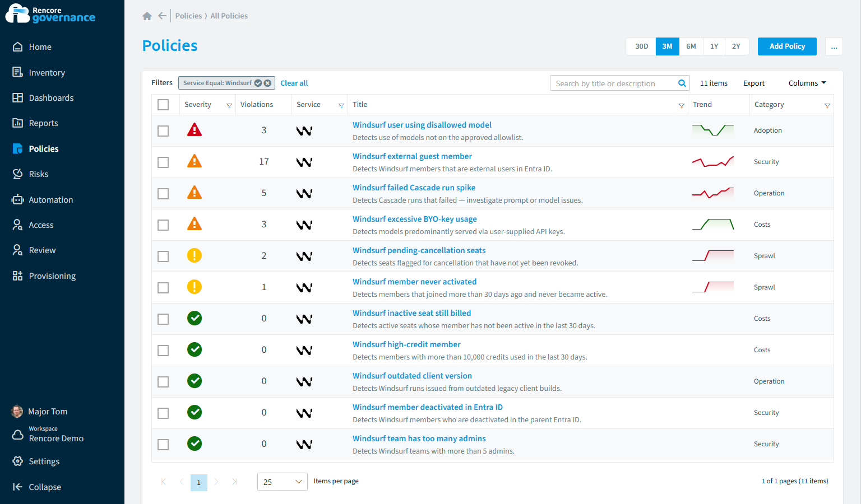Image resolution: width=861 pixels, height=504 pixels.
Task: Select the 3M time range
Action: [667, 46]
